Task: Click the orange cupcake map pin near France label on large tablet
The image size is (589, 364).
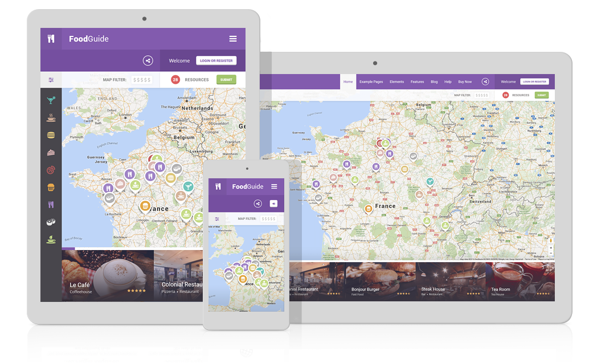Action: click(145, 206)
